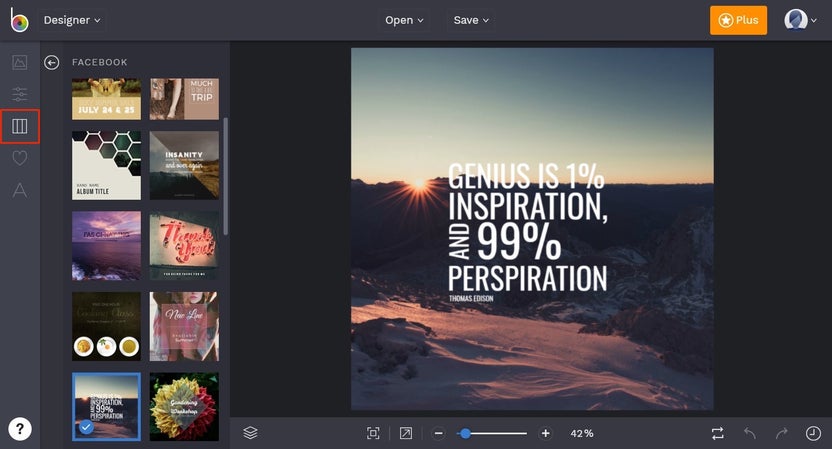Open the user profile avatar menu
832x449 pixels.
[800, 20]
